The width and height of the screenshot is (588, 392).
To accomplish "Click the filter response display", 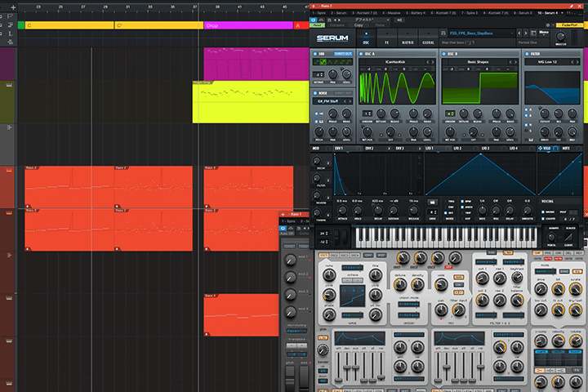I will (x=552, y=87).
